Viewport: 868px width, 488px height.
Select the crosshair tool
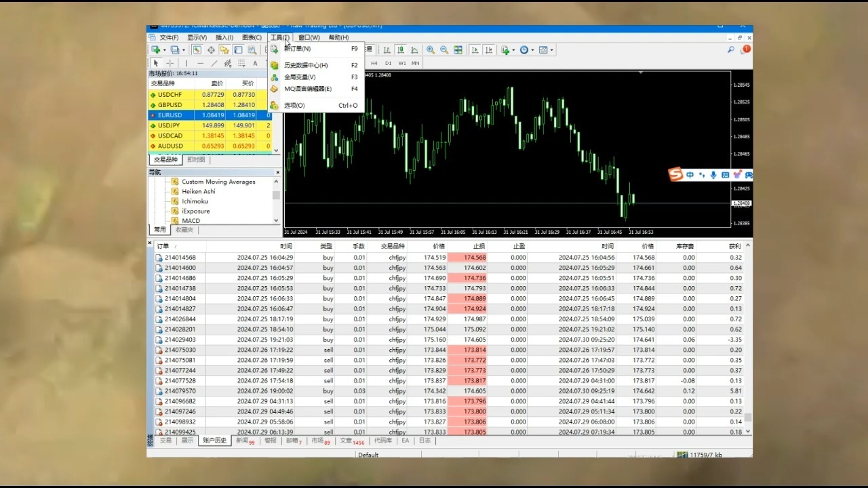click(170, 63)
